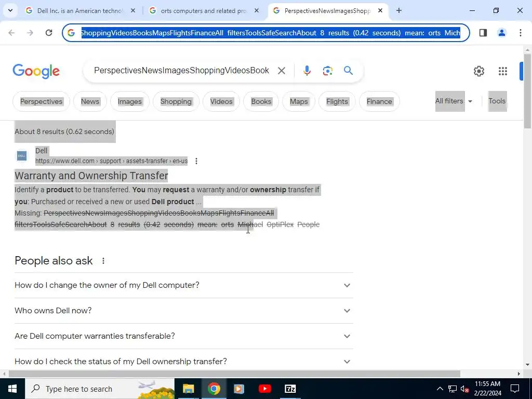Click the browser back arrow
The height and width of the screenshot is (399, 532).
(11, 33)
